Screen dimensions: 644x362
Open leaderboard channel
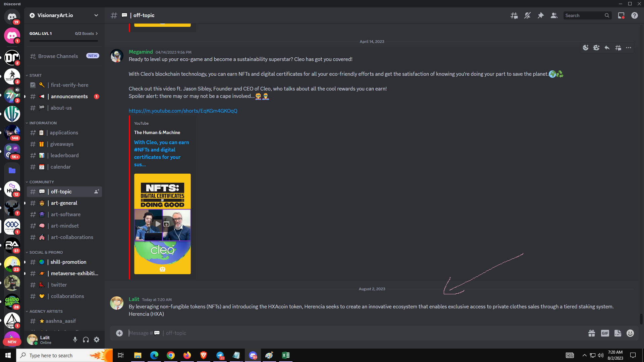(x=64, y=156)
